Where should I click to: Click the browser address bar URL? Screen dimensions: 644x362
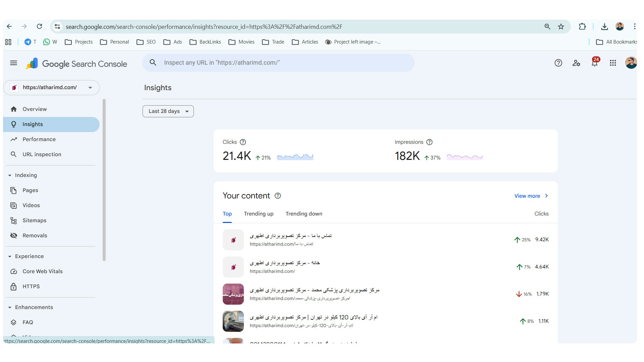(204, 27)
